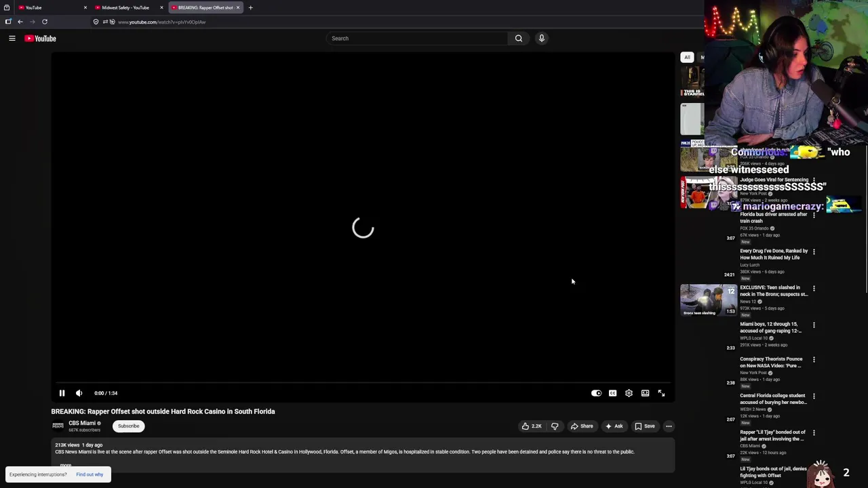Open options for Florida bus driver video

[x=814, y=215]
